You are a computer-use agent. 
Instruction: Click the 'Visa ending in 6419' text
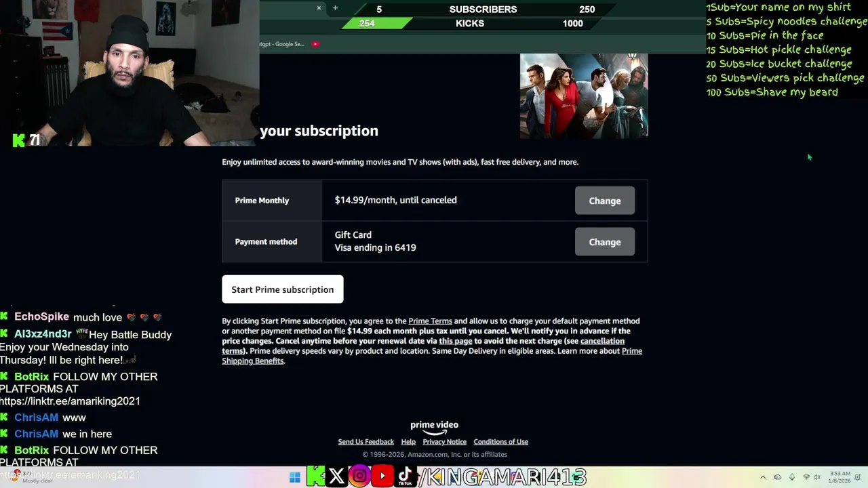(375, 248)
